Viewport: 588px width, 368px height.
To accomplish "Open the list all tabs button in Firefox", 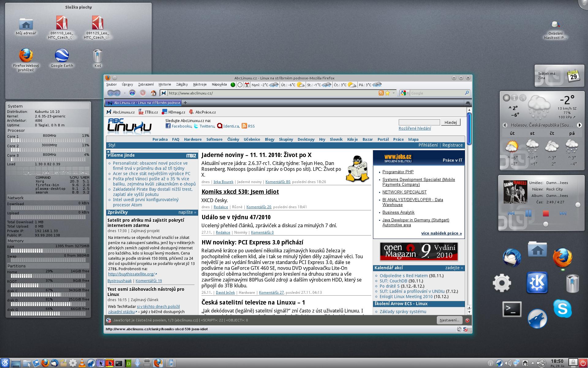I will point(468,103).
